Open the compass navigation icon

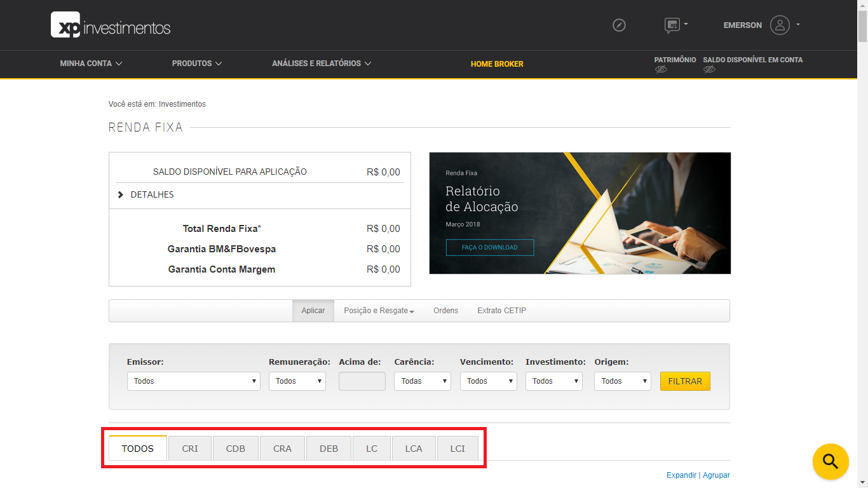(619, 25)
